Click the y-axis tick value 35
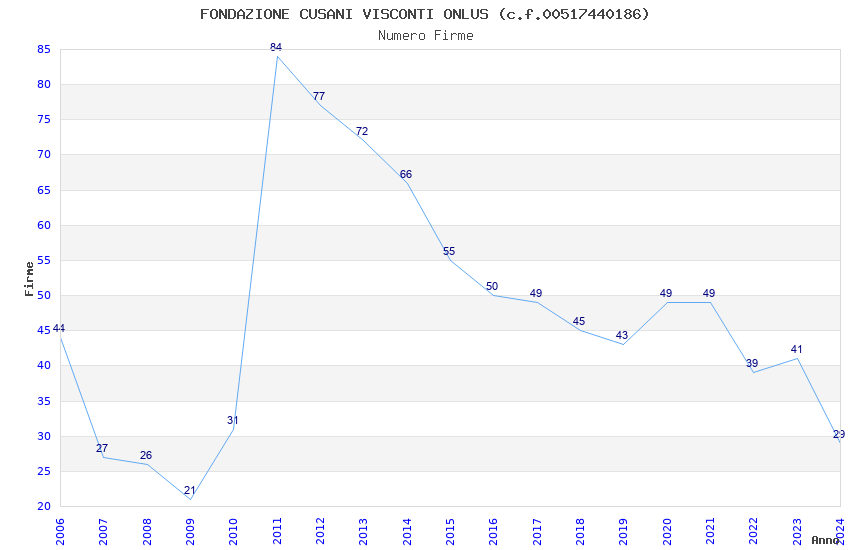This screenshot has width=850, height=550. pyautogui.click(x=44, y=401)
